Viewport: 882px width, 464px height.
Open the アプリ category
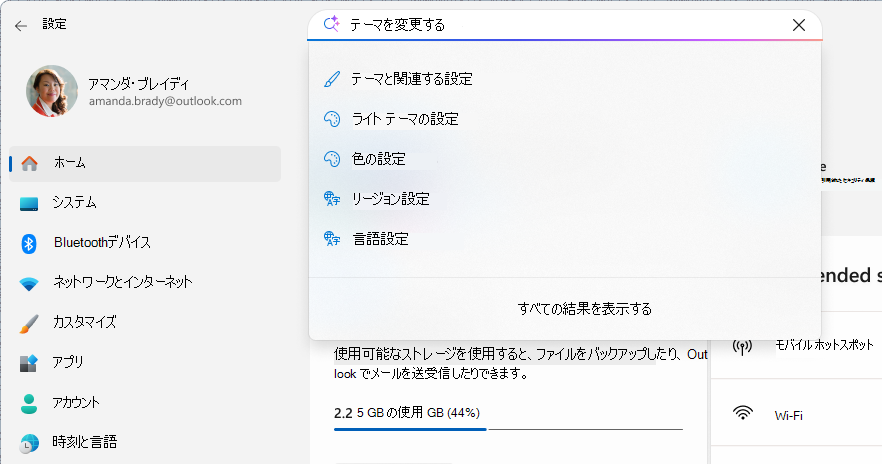pyautogui.click(x=145, y=363)
